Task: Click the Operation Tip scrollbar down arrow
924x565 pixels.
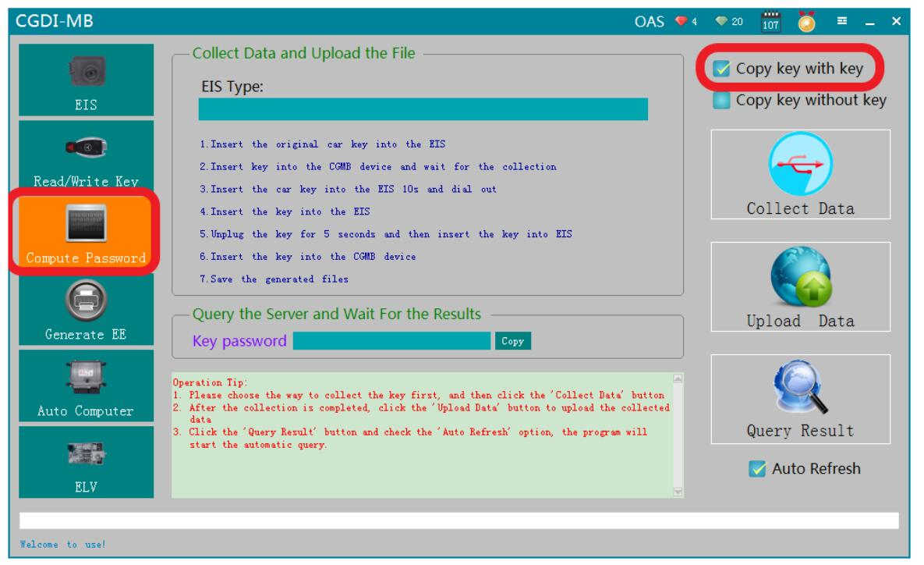Action: (677, 492)
